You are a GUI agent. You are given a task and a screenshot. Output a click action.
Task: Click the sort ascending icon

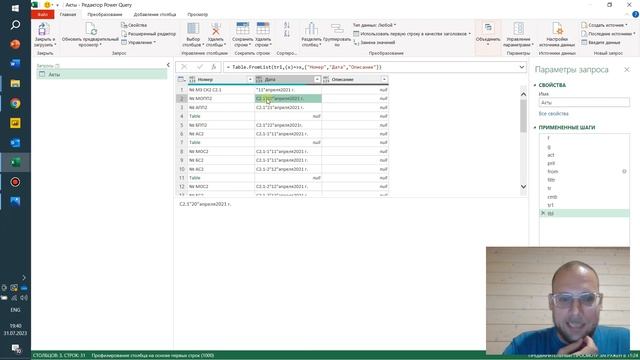coord(287,25)
